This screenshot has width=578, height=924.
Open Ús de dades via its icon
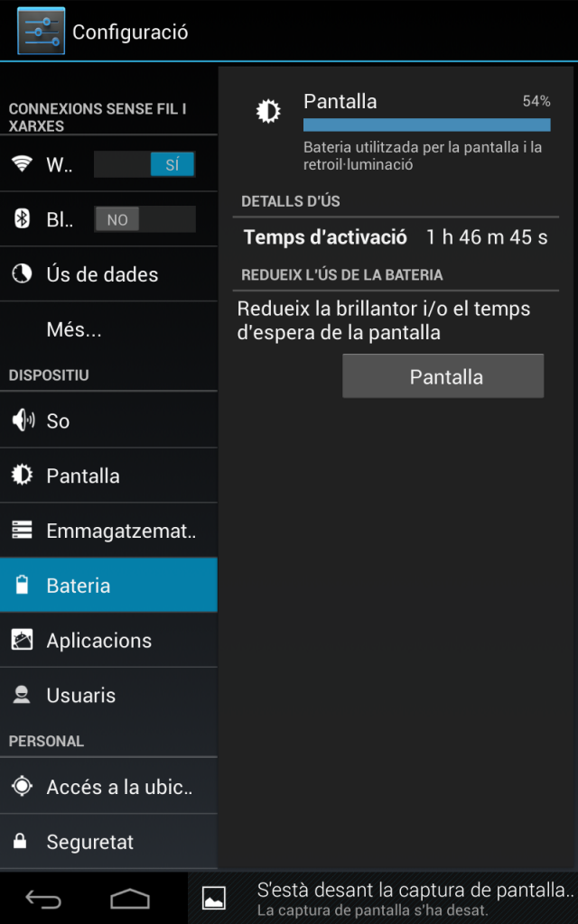(22, 274)
